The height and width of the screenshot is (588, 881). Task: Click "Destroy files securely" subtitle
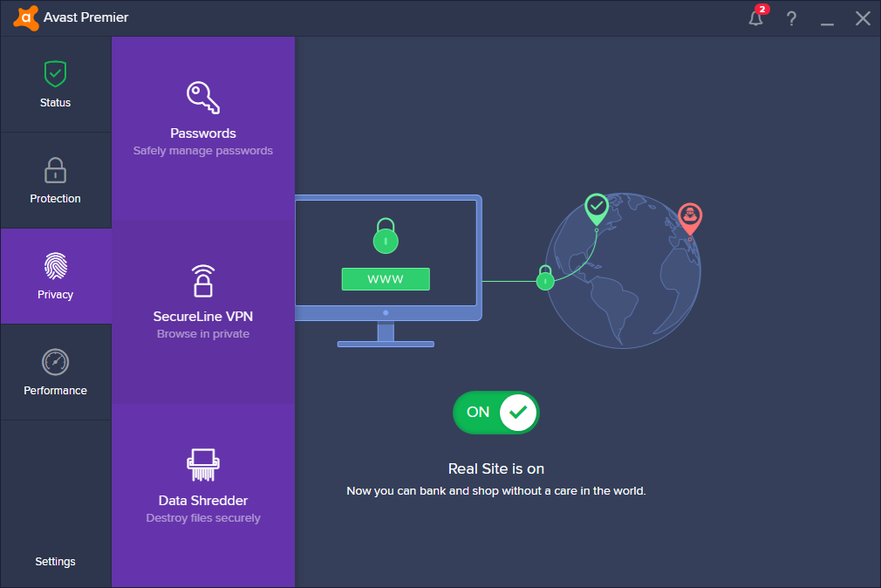click(x=202, y=518)
